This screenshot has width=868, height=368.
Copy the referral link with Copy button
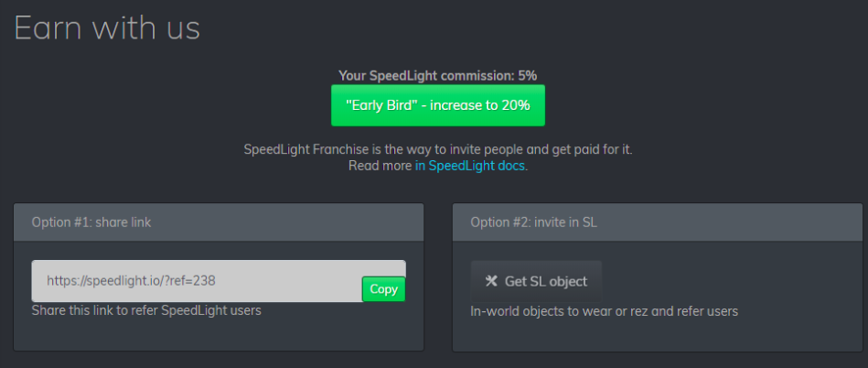[383, 289]
